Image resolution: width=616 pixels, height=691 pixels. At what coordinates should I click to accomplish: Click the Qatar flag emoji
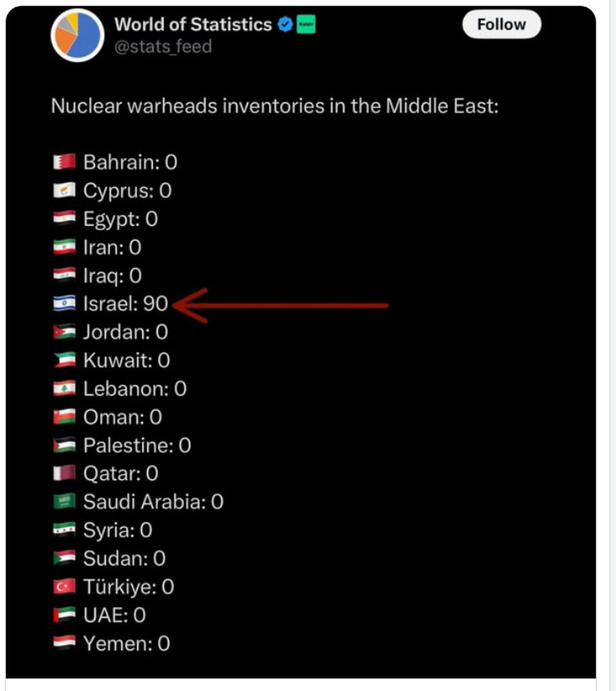pos(64,474)
